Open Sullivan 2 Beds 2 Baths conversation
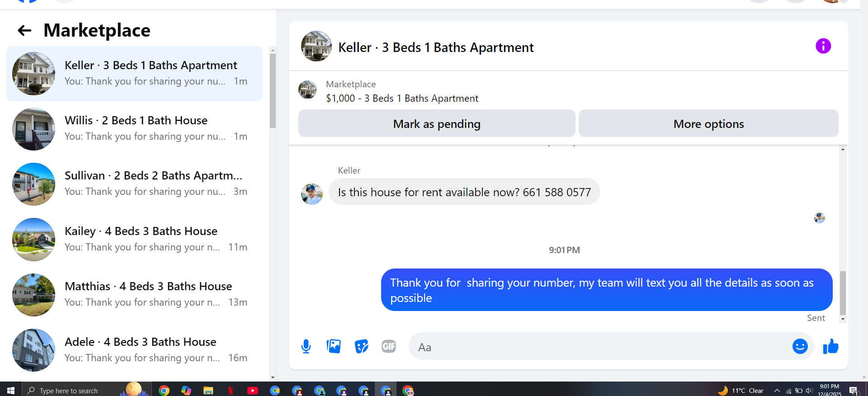Screen dimensions: 868x396 click(x=134, y=184)
